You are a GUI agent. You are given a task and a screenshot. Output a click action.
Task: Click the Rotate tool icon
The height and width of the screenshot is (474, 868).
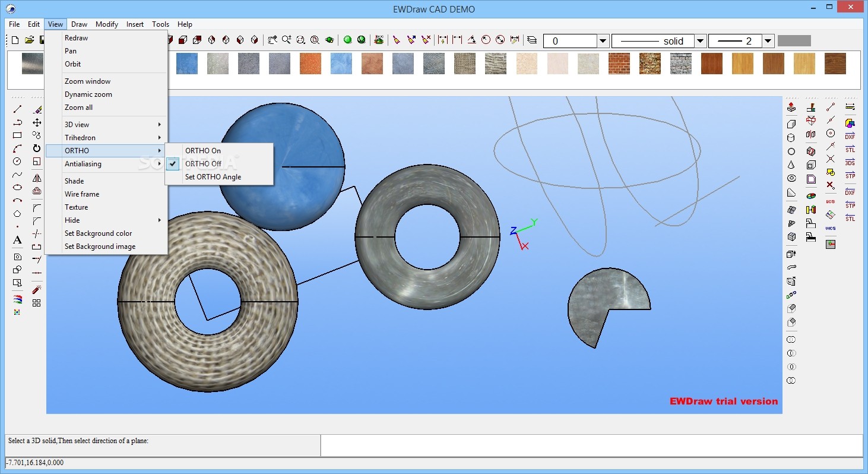click(x=37, y=148)
